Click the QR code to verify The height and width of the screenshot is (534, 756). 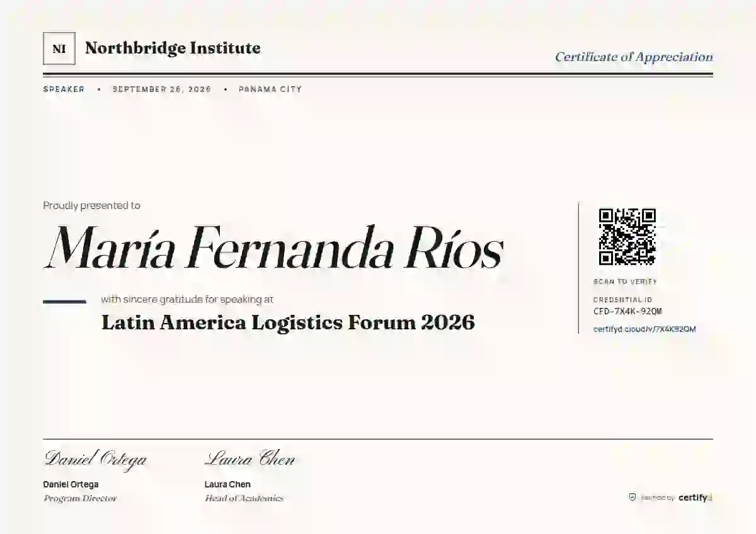pos(627,237)
